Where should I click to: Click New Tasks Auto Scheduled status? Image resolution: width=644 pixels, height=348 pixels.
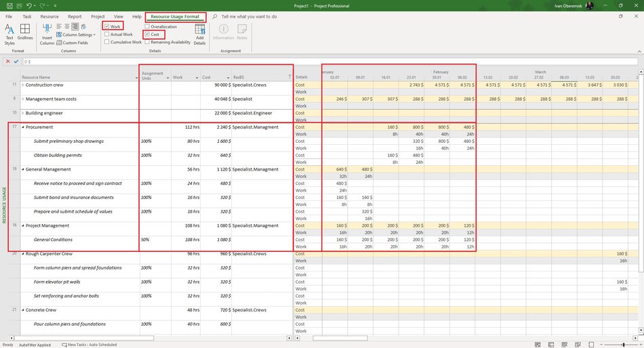pos(89,345)
